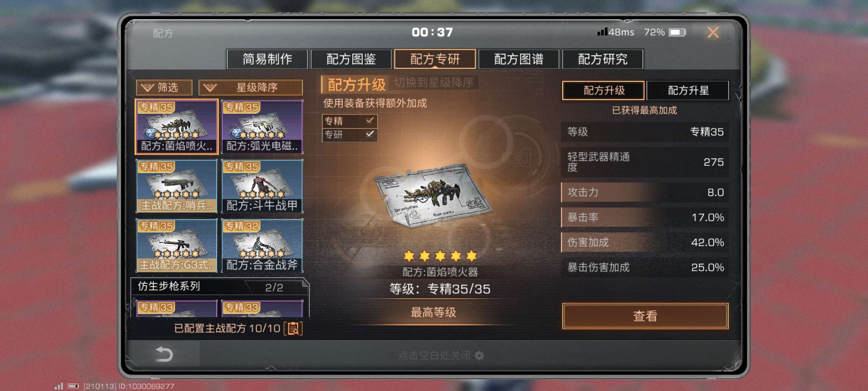Open the main battle recipe list icon
Viewport: 868px width, 391px height.
point(293,328)
